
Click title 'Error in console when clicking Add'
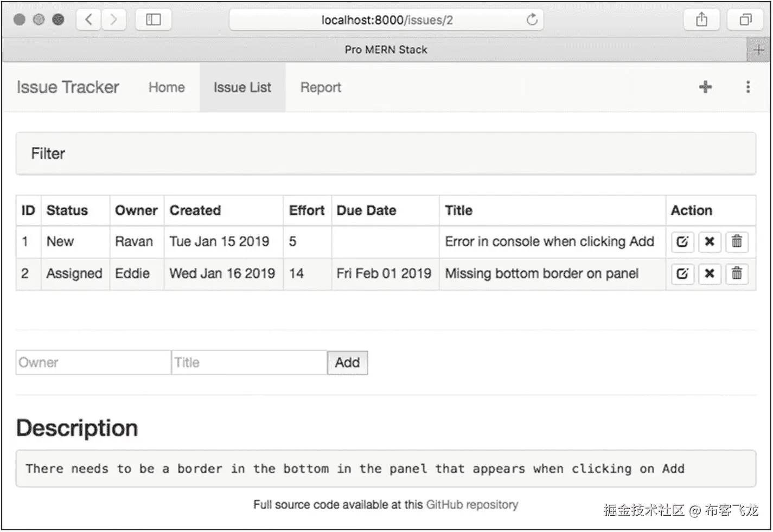[x=550, y=242]
